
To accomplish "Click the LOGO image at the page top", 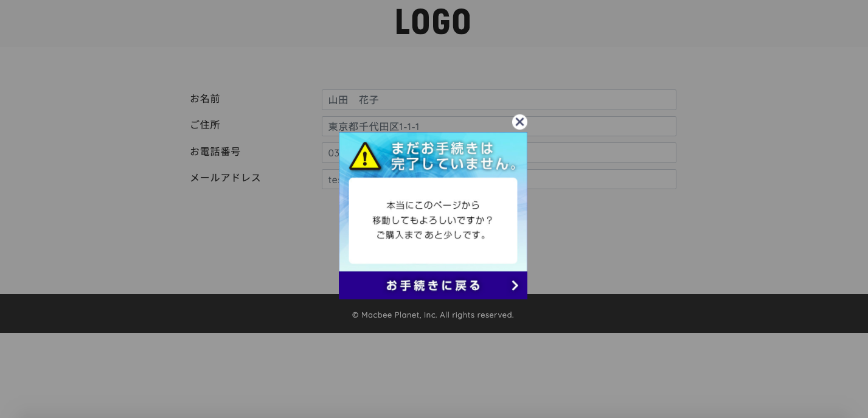I will point(433,21).
